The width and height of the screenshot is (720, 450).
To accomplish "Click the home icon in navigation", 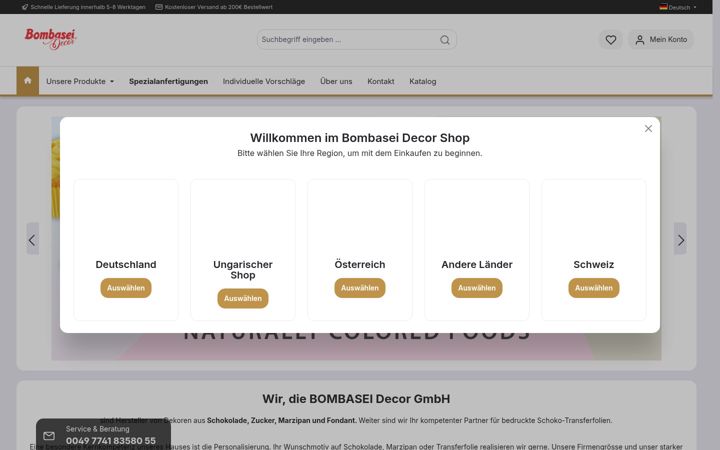I will coord(28,81).
